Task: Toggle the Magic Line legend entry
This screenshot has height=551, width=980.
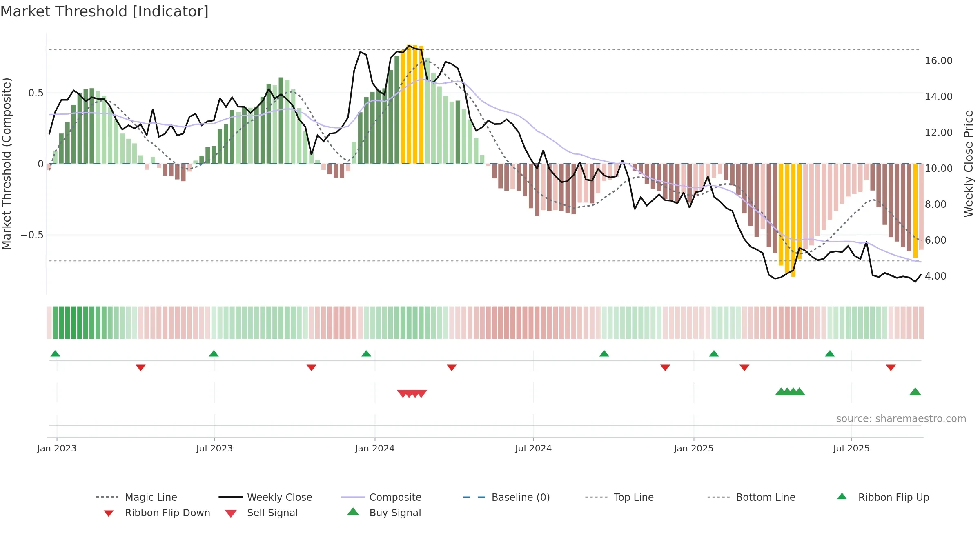Action: [137, 497]
